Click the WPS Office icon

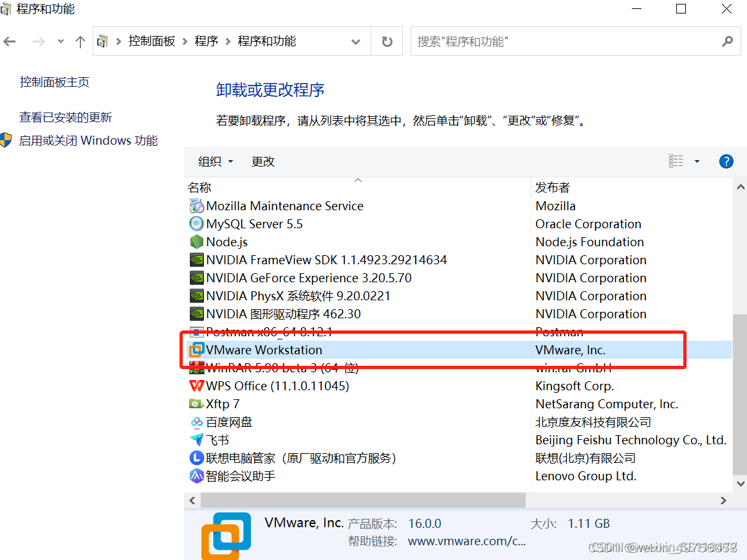(196, 386)
